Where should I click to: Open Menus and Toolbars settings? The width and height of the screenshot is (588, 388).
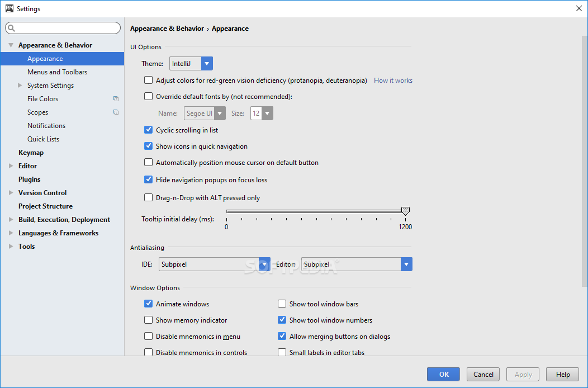pyautogui.click(x=58, y=72)
